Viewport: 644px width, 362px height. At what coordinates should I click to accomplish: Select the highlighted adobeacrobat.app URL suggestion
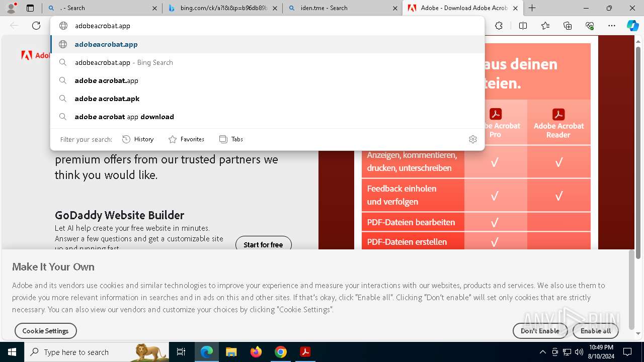pyautogui.click(x=267, y=44)
